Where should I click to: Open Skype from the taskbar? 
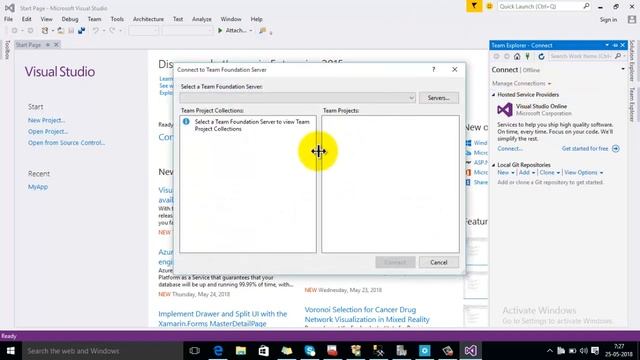tap(310, 351)
